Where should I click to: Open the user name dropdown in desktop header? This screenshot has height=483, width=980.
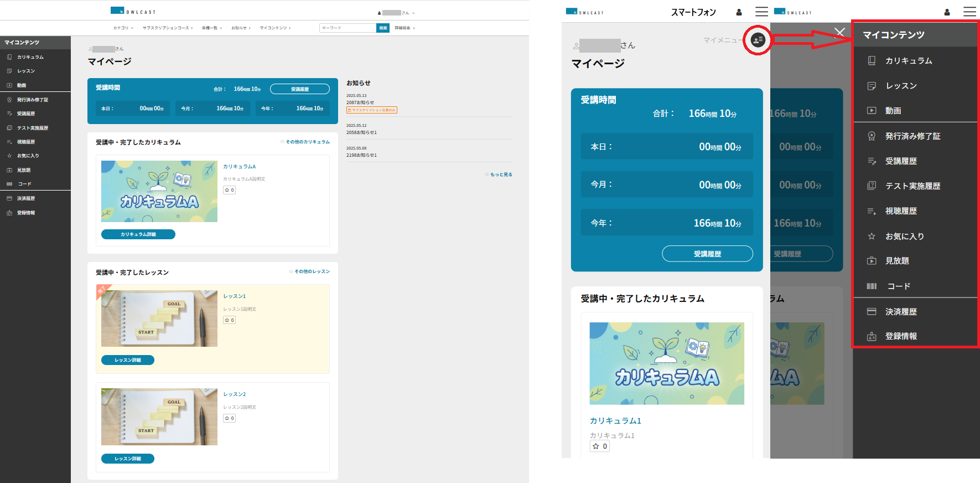click(397, 13)
